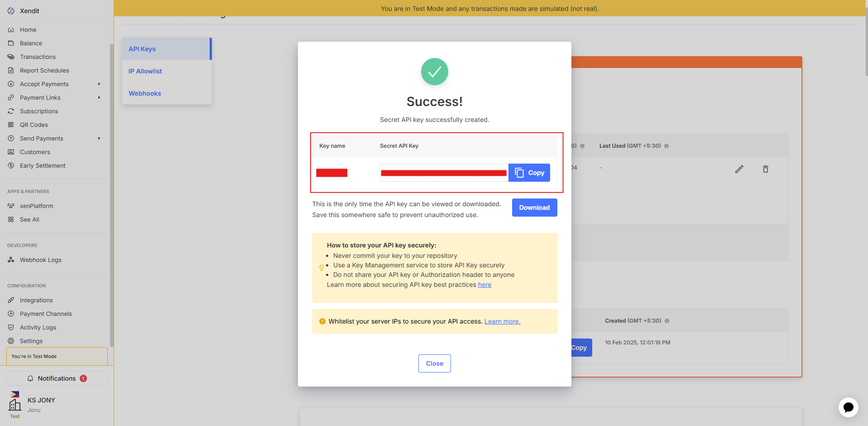Screen dimensions: 868x426
Task: Open the live chat bubble icon
Action: [848, 407]
